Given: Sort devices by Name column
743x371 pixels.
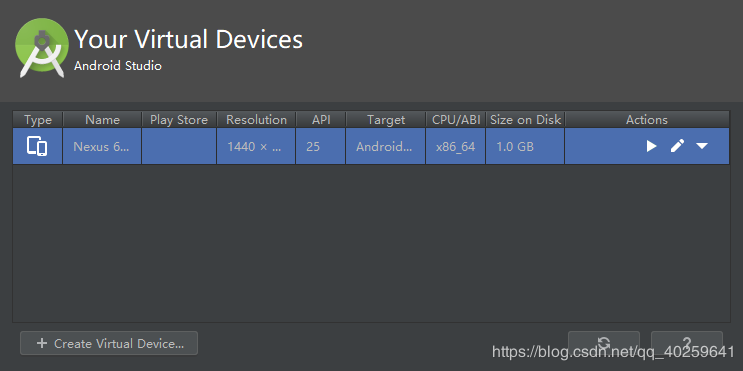Looking at the screenshot, I should tap(102, 119).
